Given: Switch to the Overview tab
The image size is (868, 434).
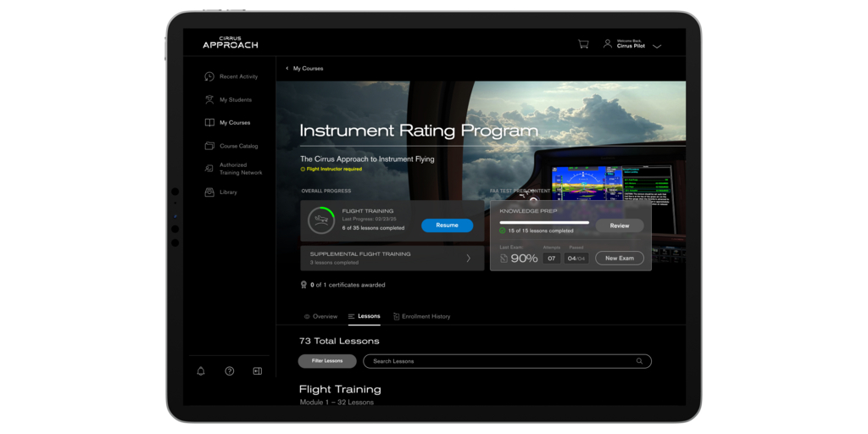Looking at the screenshot, I should click(320, 316).
